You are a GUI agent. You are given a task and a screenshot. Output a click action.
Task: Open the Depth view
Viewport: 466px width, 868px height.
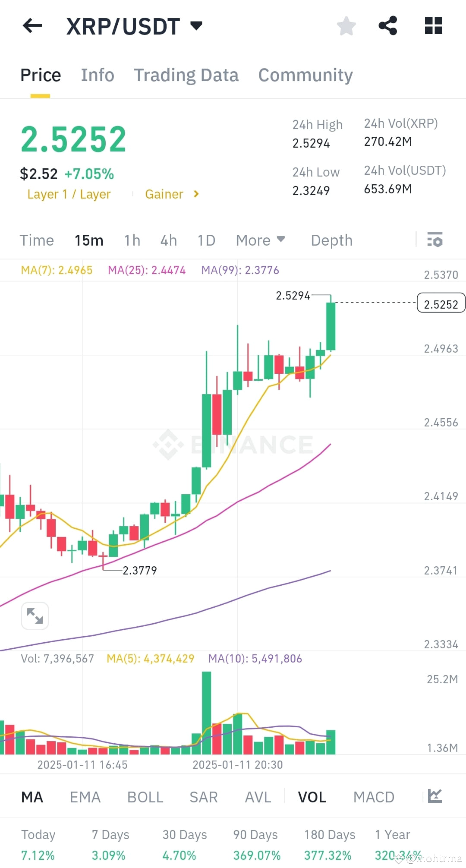pyautogui.click(x=331, y=240)
